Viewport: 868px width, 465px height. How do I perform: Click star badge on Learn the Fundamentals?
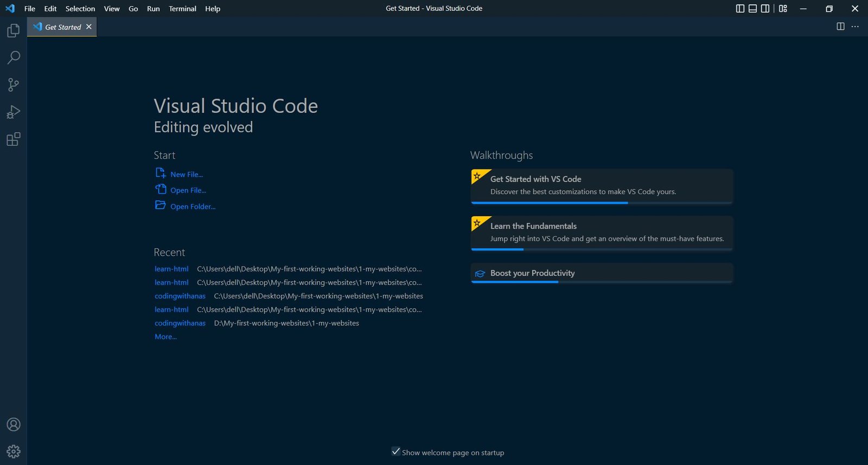477,223
